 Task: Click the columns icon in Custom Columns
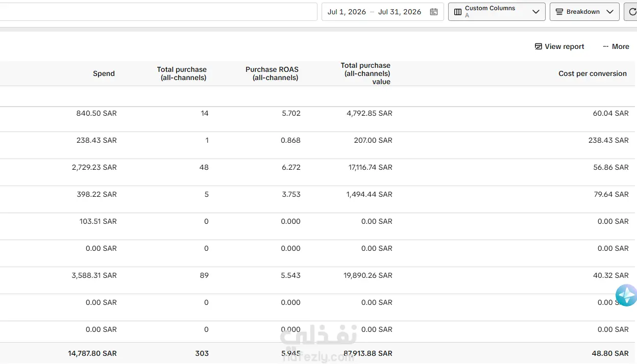click(x=458, y=12)
